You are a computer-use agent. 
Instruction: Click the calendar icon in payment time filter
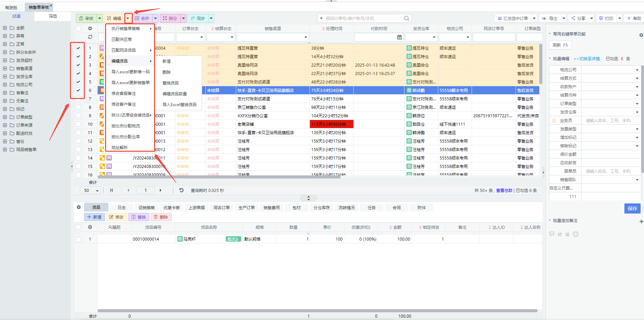point(399,37)
